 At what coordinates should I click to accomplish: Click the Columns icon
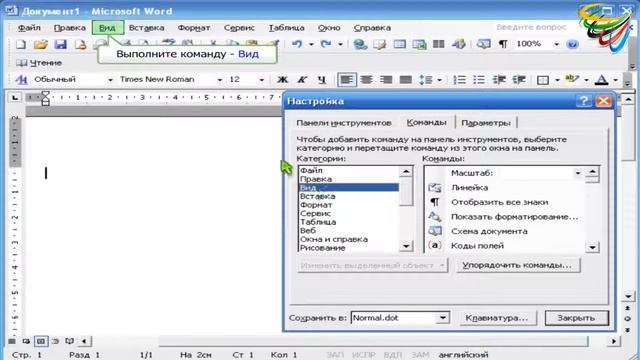439,44
